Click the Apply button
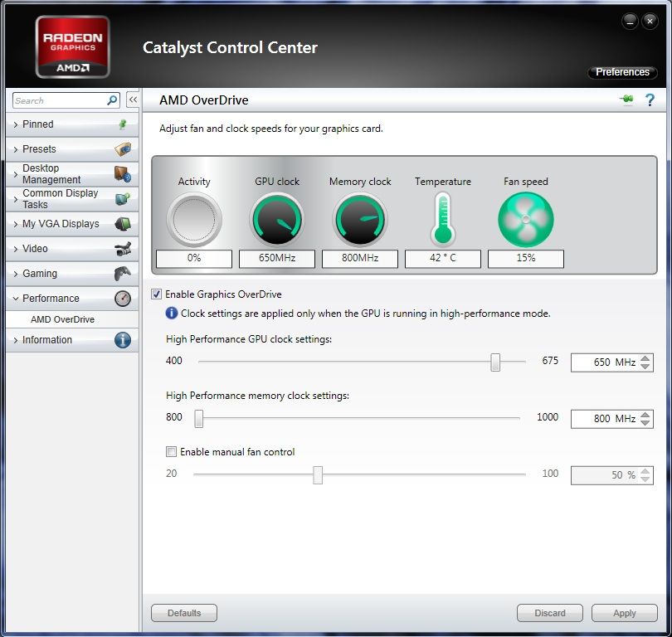The width and height of the screenshot is (672, 637). pyautogui.click(x=624, y=613)
